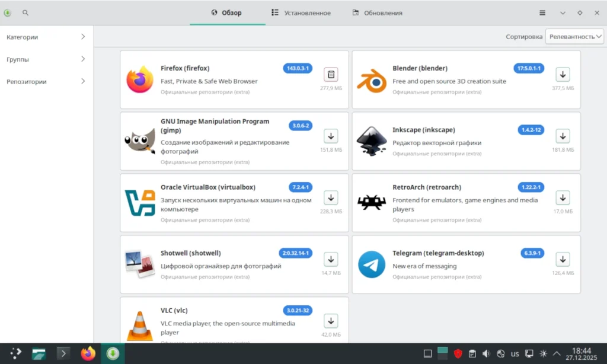The image size is (607, 364).
Task: Click the red shield tray icon
Action: [458, 353]
